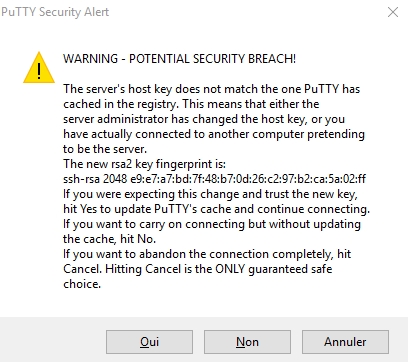Click 'hit Yes to update PuTTY's cache' line
This screenshot has height=362, width=408.
216,209
